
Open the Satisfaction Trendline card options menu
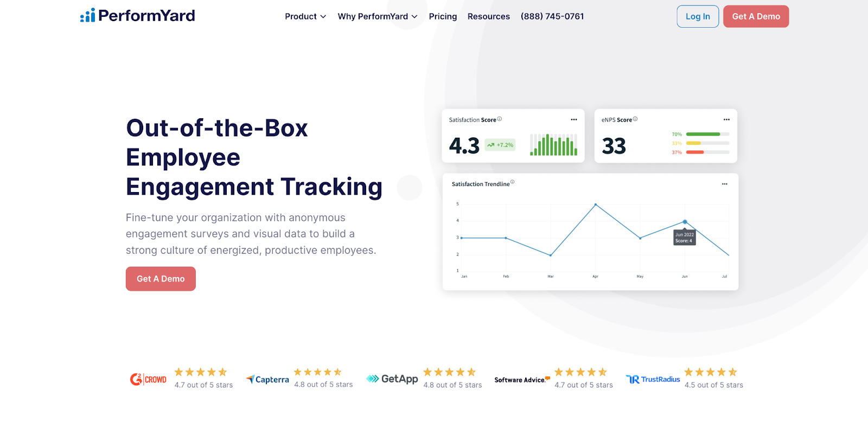click(x=724, y=184)
